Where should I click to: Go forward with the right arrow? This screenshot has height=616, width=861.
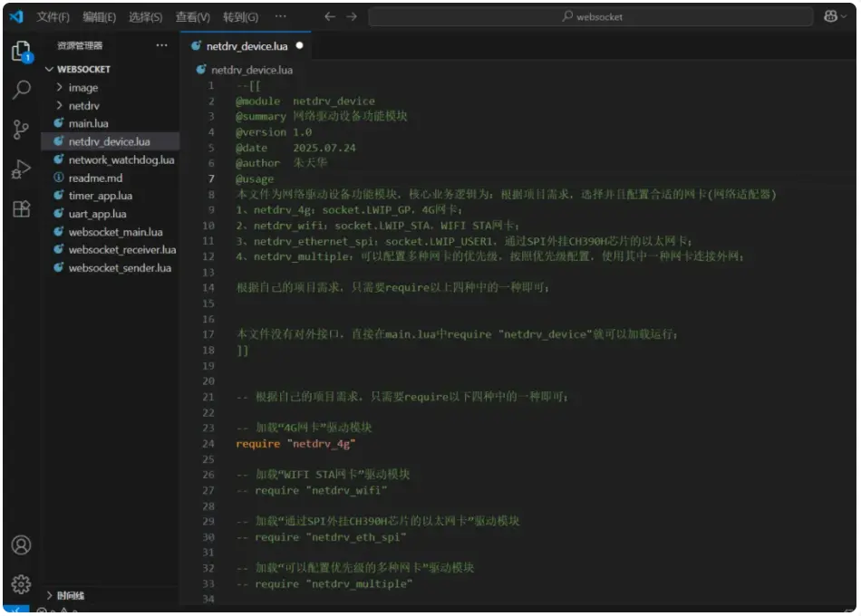[352, 17]
